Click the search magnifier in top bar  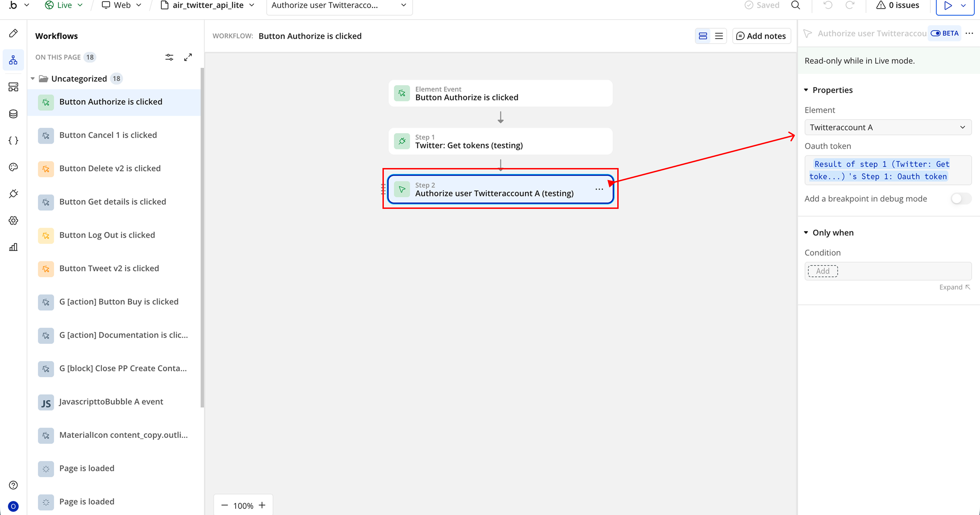[796, 5]
